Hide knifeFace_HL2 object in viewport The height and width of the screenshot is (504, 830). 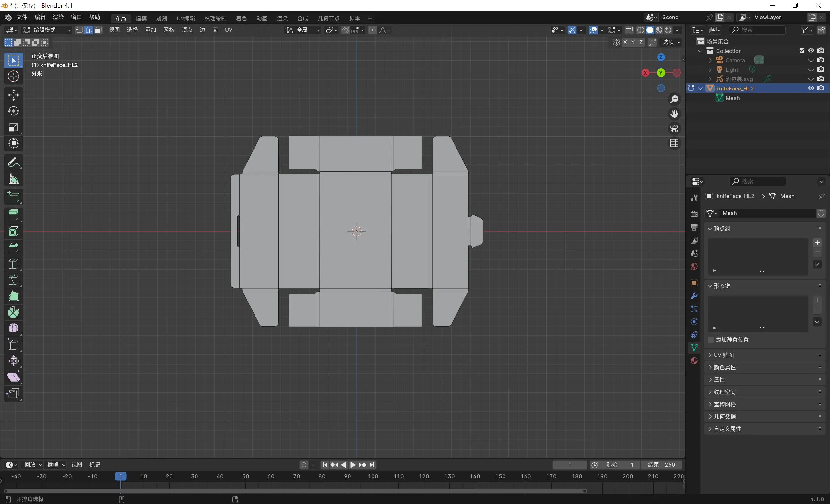pos(811,88)
